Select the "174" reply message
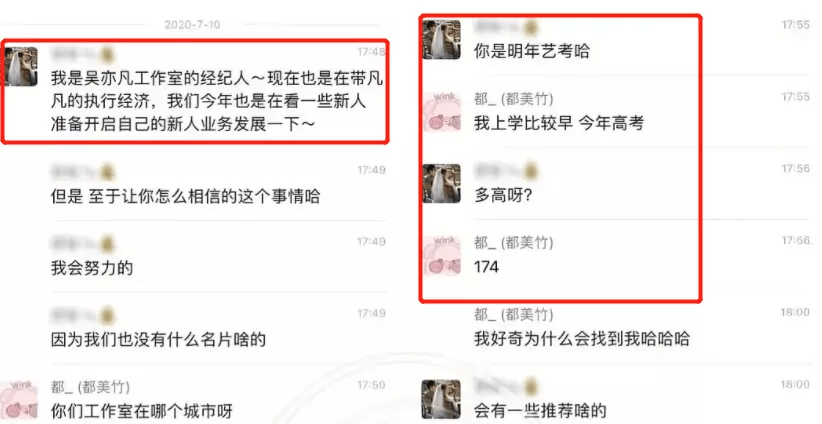The image size is (822, 424). click(486, 267)
